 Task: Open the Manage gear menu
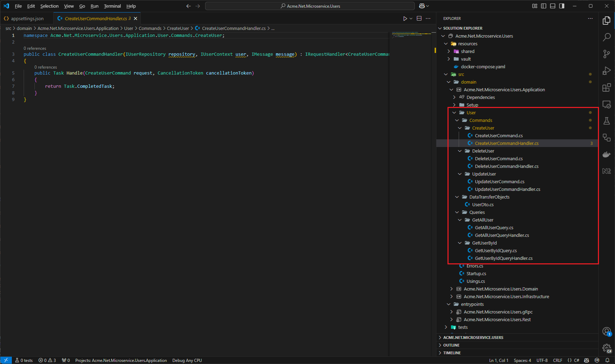[606, 348]
